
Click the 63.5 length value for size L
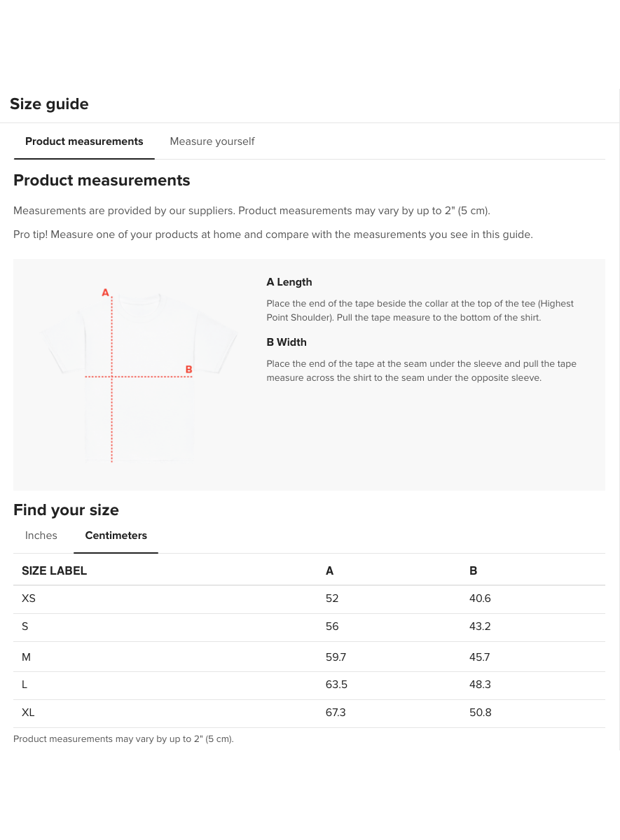click(x=336, y=685)
